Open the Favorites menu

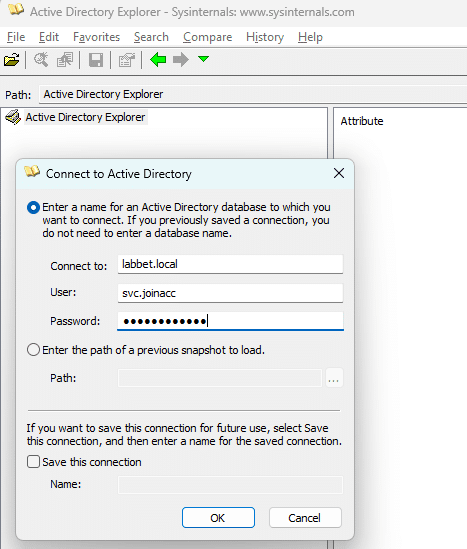(96, 37)
